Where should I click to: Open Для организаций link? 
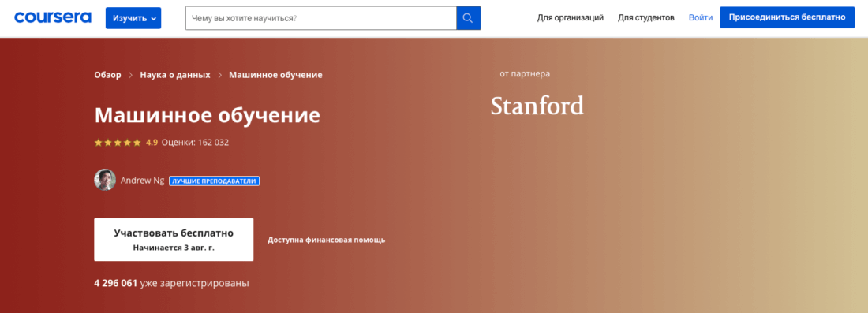point(571,17)
